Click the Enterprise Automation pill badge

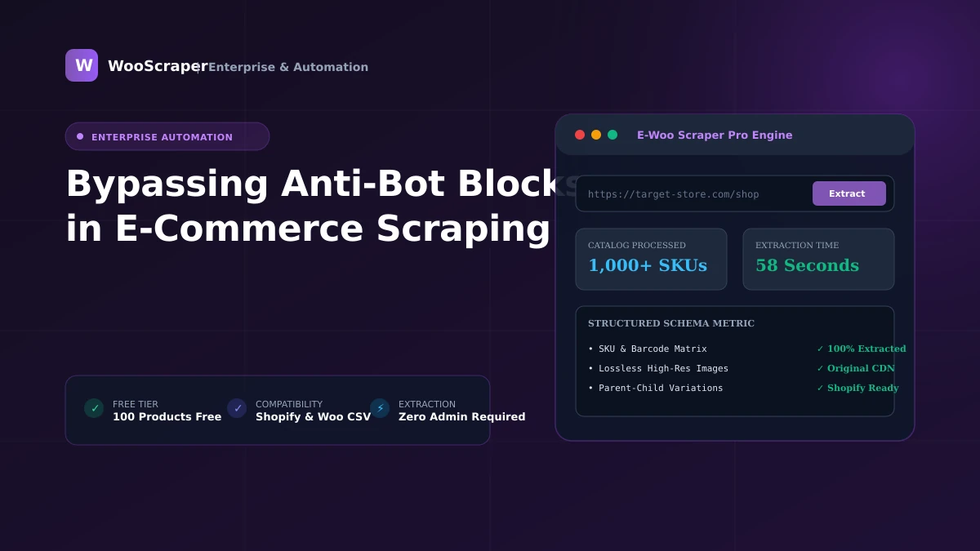click(167, 136)
